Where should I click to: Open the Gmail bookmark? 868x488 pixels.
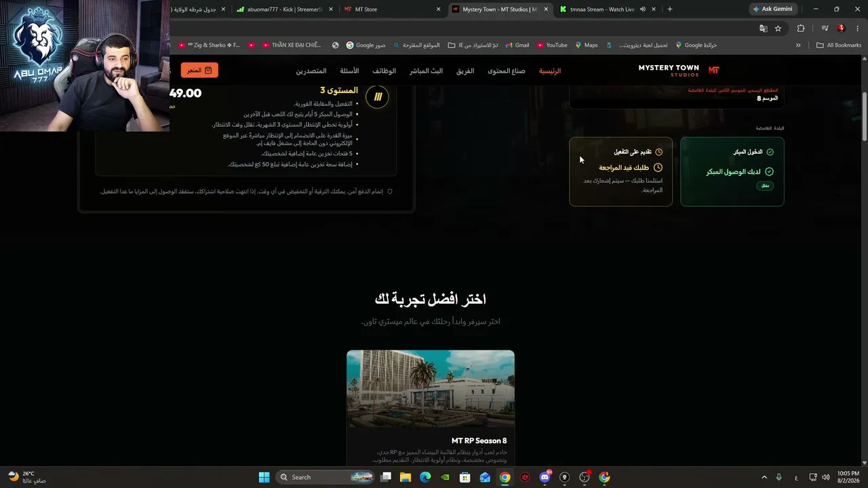[x=516, y=45]
